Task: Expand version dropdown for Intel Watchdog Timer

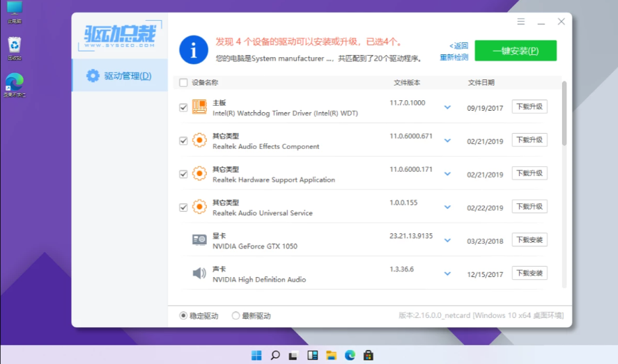Action: coord(447,107)
